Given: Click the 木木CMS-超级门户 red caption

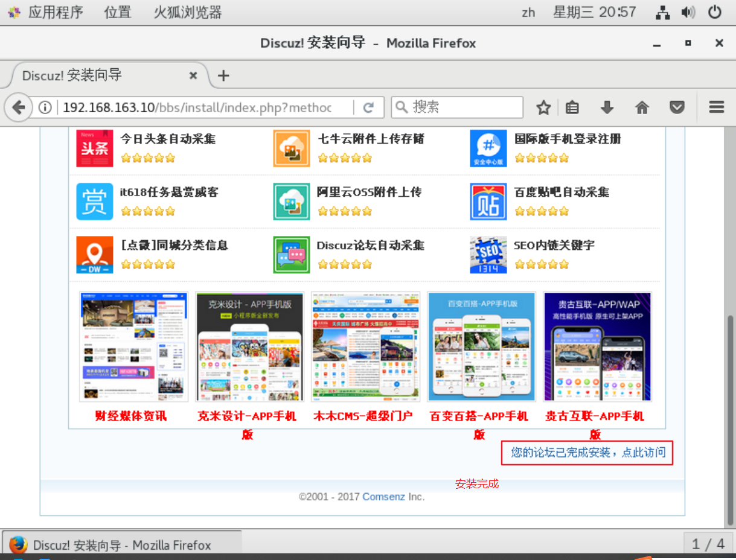Looking at the screenshot, I should [x=363, y=416].
